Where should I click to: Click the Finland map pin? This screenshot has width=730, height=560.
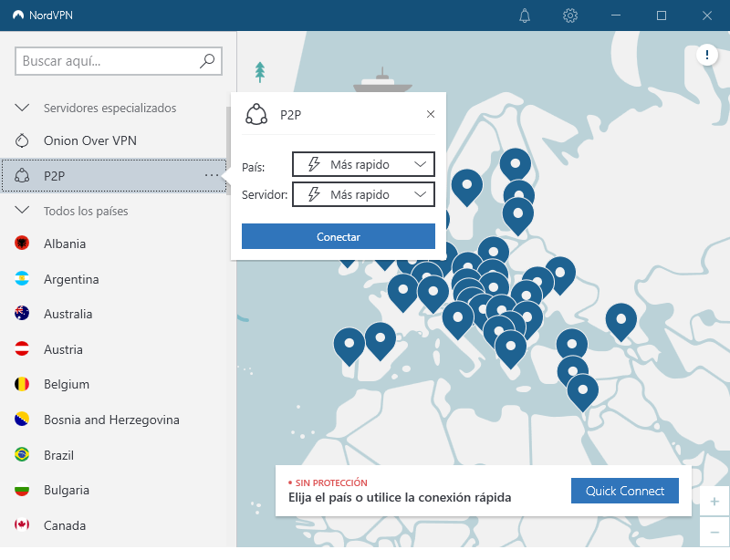516,166
